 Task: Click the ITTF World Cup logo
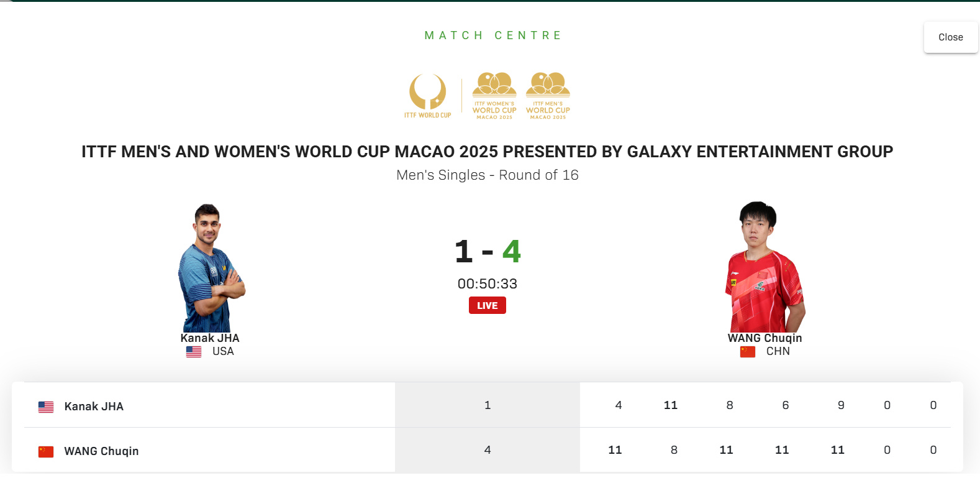click(427, 96)
